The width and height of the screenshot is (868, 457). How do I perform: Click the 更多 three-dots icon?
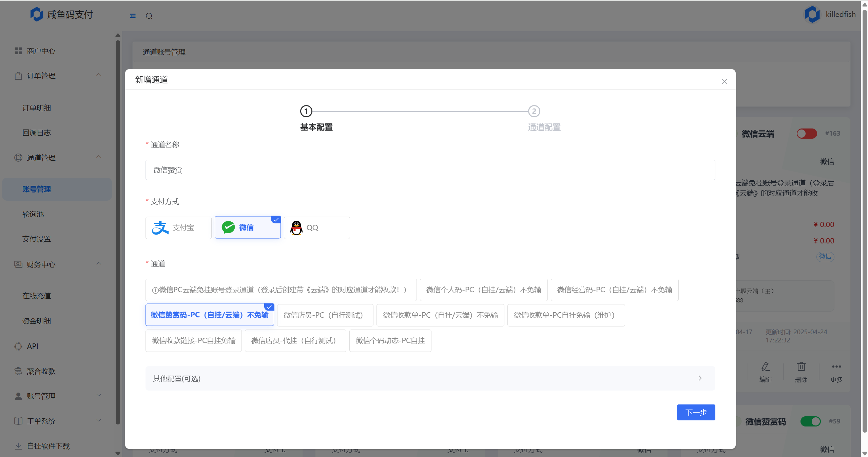click(x=836, y=366)
